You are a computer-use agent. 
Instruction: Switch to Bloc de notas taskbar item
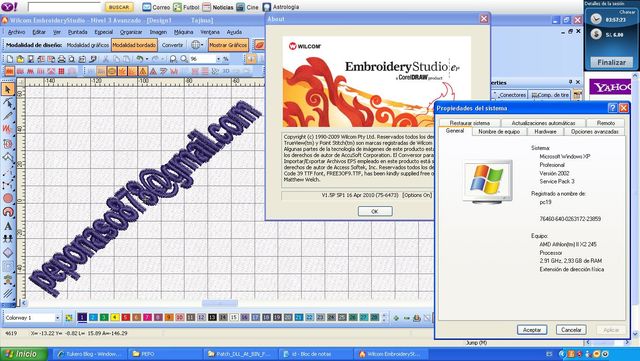pyautogui.click(x=316, y=354)
